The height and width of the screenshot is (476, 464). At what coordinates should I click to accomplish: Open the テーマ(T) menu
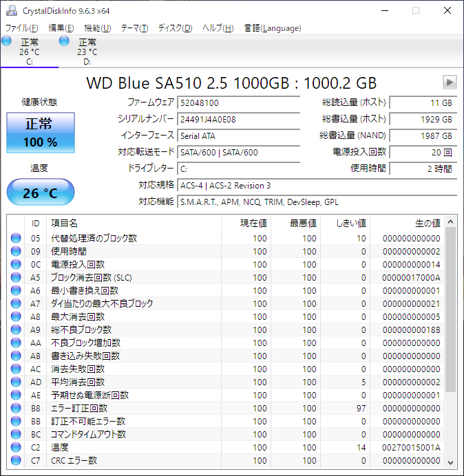coord(135,28)
